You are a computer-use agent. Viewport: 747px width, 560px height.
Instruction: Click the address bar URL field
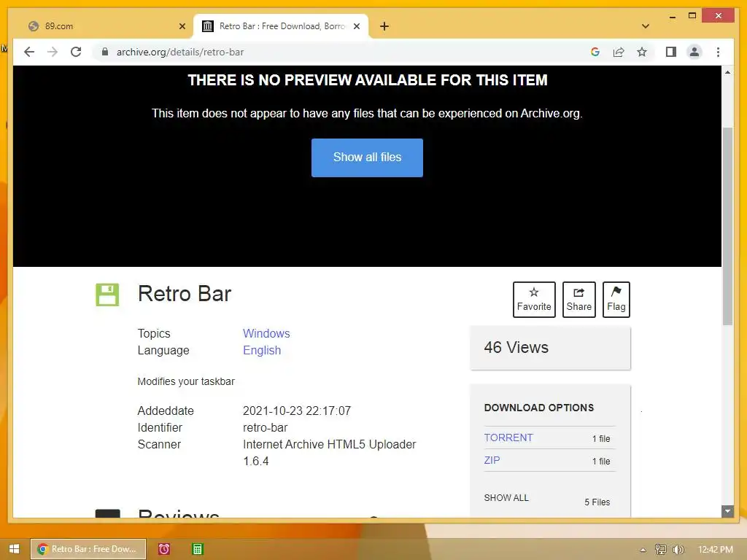click(x=343, y=52)
